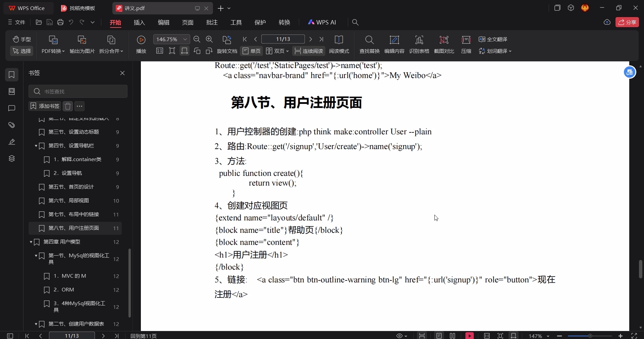Viewport: 644px width, 339px height.
Task: Switch on 阅读模式 reading mode
Action: (x=339, y=45)
